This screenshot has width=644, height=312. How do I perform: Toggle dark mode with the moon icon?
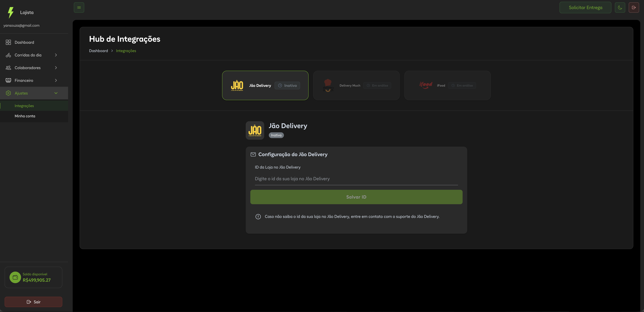pos(620,8)
